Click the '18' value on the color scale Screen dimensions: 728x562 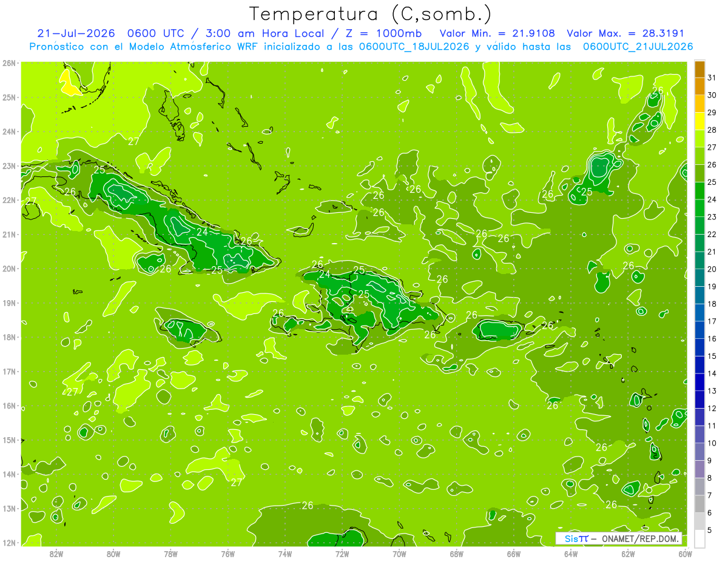(712, 304)
